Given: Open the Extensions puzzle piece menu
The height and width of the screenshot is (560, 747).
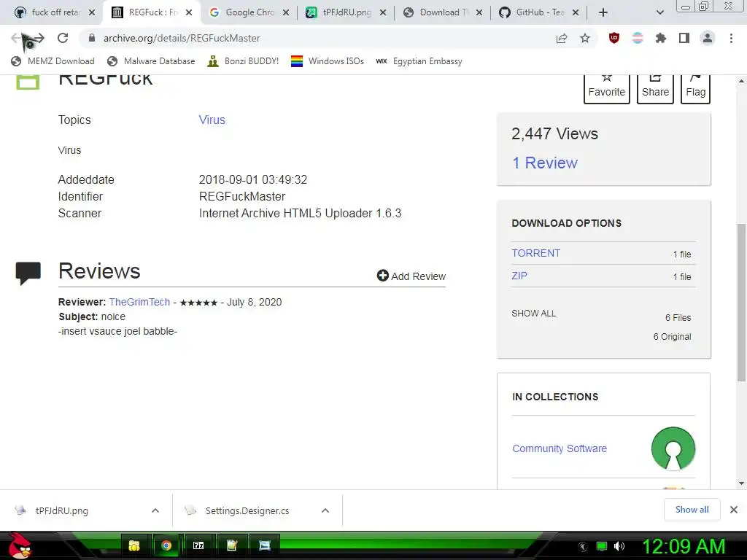Looking at the screenshot, I should [661, 38].
